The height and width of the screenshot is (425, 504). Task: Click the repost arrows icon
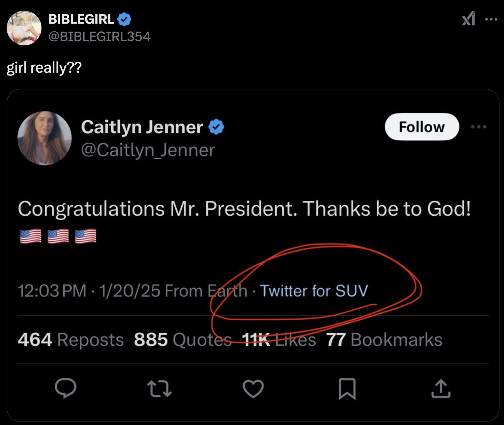click(x=159, y=388)
